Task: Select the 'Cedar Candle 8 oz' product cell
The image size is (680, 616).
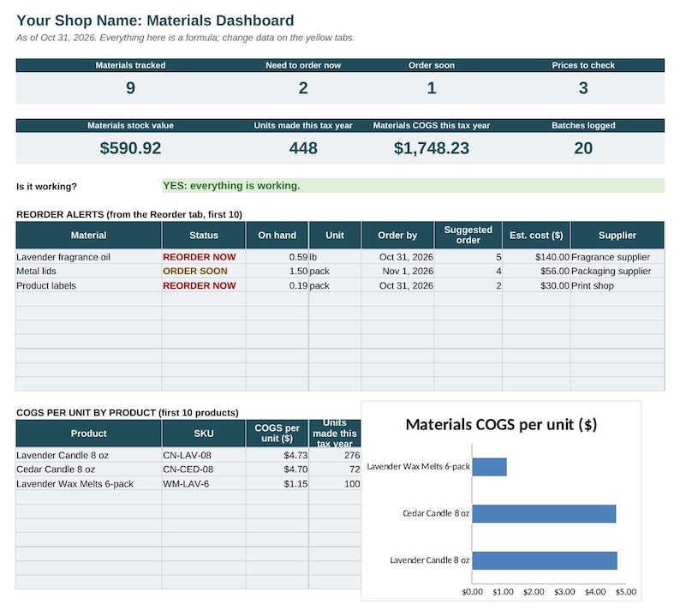Action: (x=88, y=469)
